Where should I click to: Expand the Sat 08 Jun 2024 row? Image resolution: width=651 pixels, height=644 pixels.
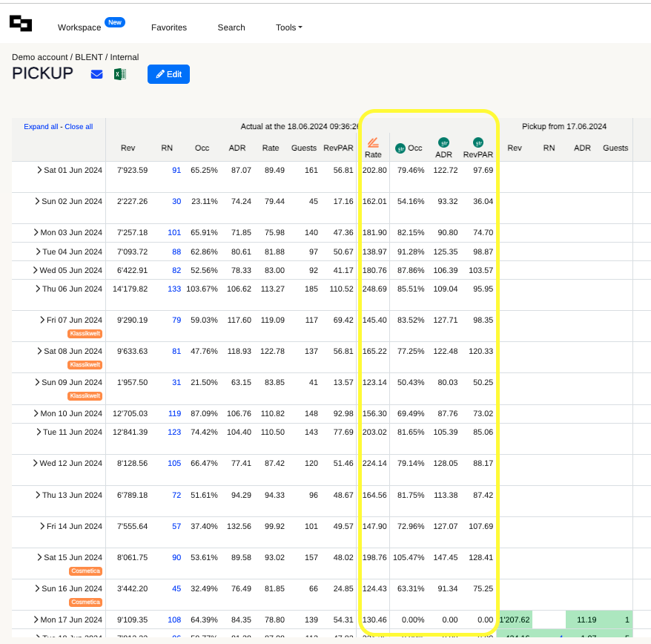coord(39,351)
